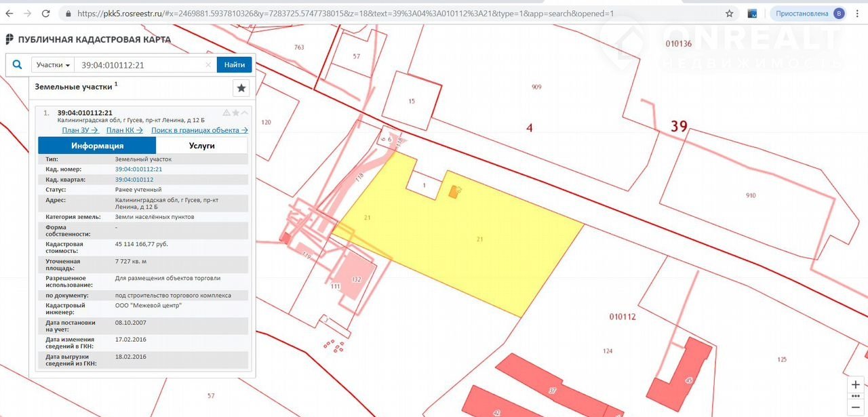Open the План ЗУ link

click(x=80, y=130)
